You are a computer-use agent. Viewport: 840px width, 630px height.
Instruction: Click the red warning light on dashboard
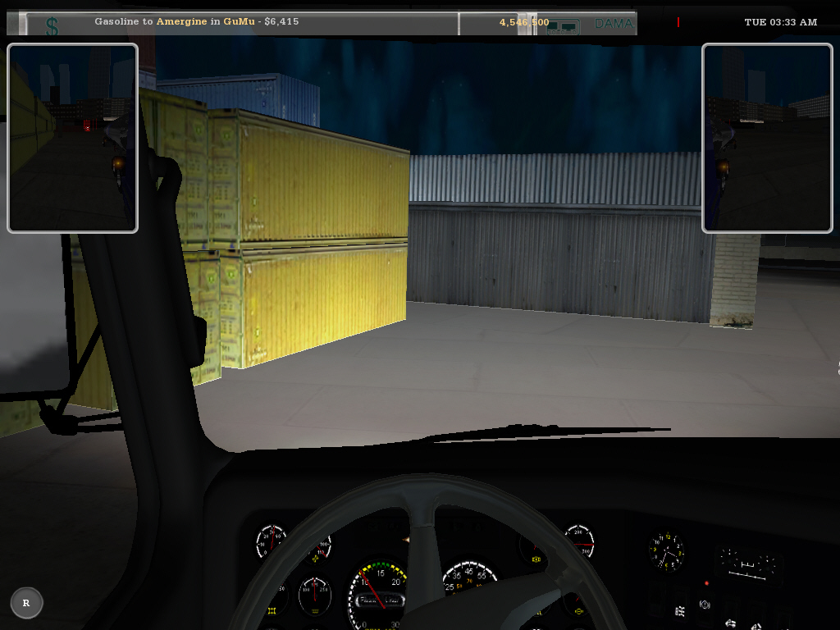706,582
